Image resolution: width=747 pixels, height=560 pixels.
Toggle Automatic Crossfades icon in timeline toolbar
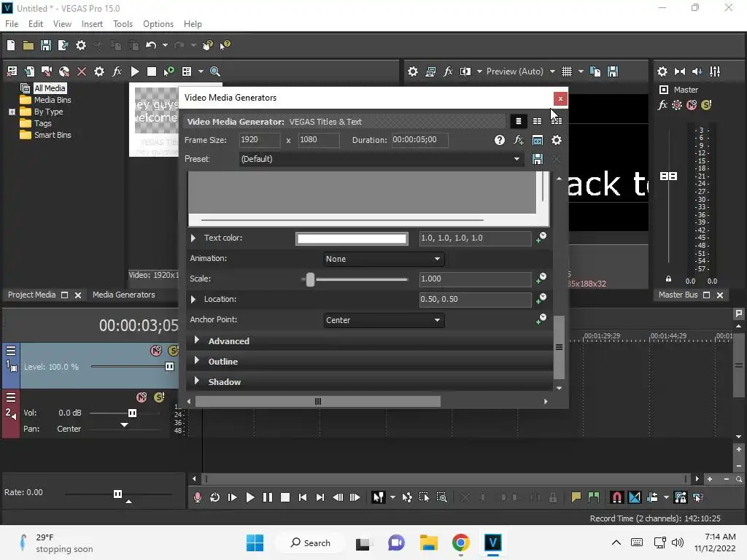tap(635, 497)
